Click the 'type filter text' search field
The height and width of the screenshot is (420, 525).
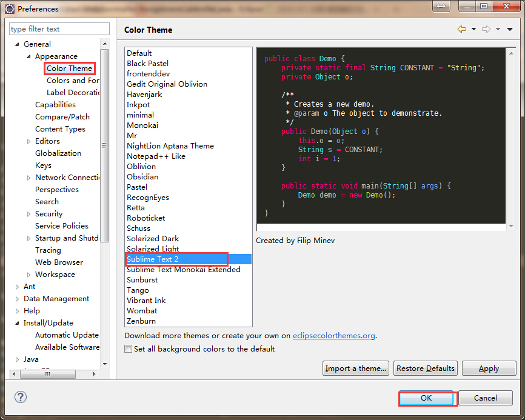click(59, 28)
